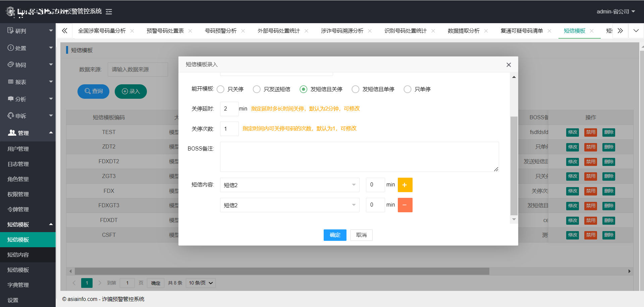Image resolution: width=644 pixels, height=307 pixels.
Task: Click 修改 in the TEST row
Action: [573, 132]
